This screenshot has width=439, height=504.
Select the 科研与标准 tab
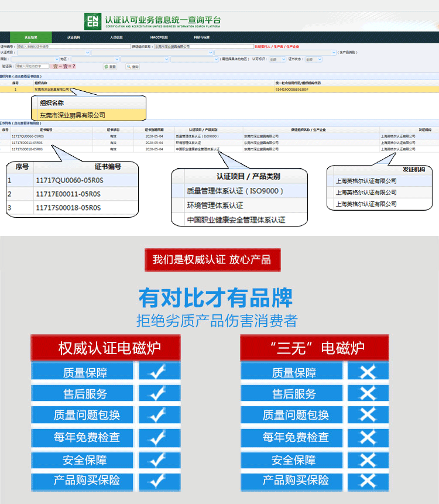click(x=201, y=37)
